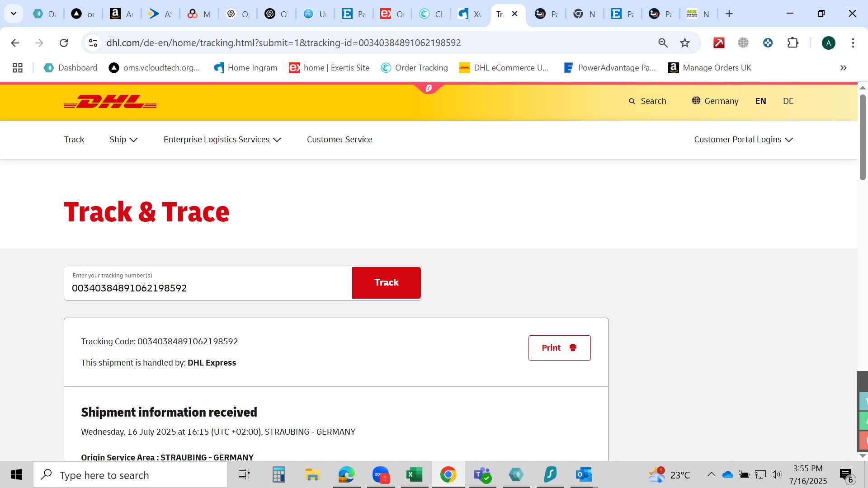Screen dimensions: 868x488
Task: Open the notification center icon
Action: coord(846,475)
